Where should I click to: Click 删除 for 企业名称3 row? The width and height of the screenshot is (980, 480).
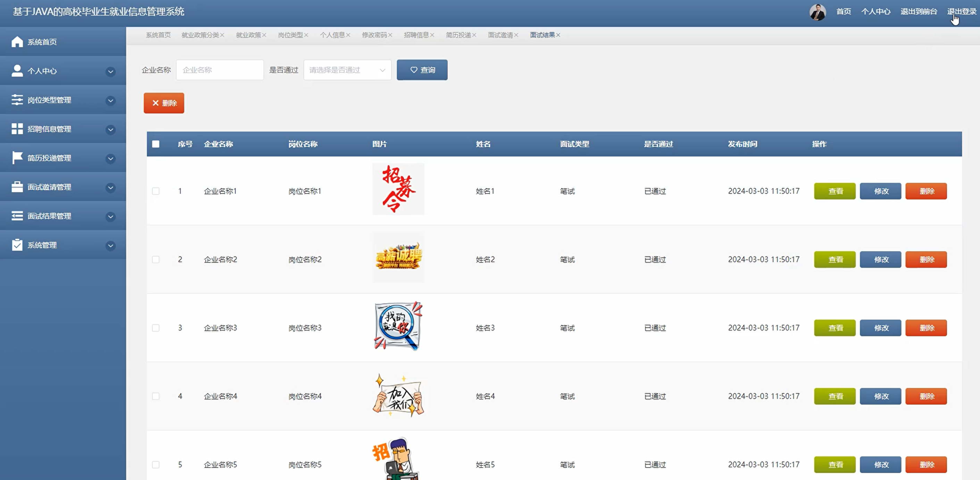click(926, 328)
